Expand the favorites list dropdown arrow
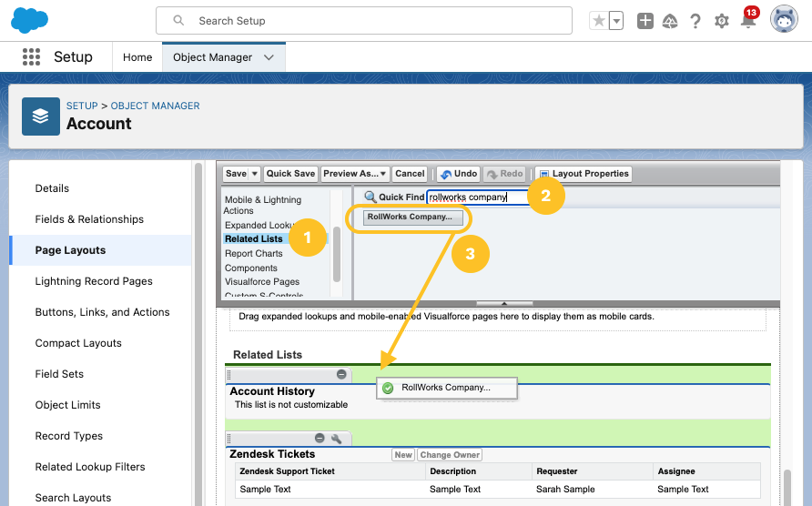Image resolution: width=812 pixels, height=506 pixels. coord(616,21)
